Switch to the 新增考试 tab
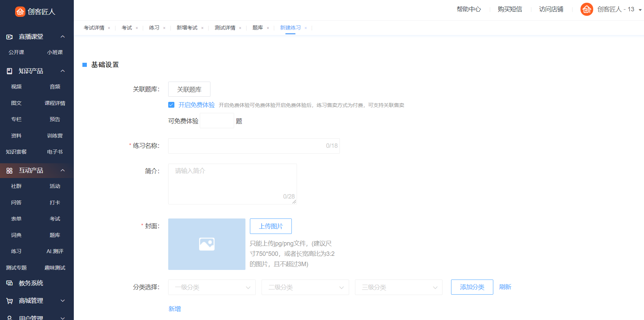This screenshot has width=644, height=320. pyautogui.click(x=187, y=28)
